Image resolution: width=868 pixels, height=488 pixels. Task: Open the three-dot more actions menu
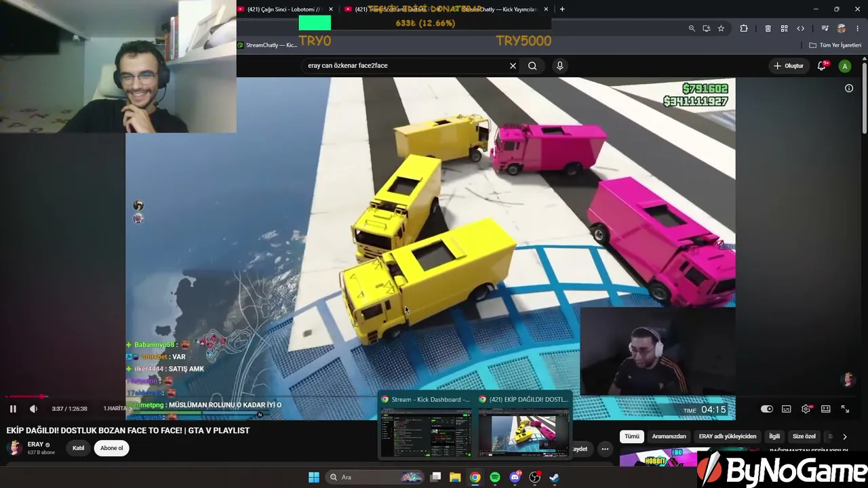point(605,449)
